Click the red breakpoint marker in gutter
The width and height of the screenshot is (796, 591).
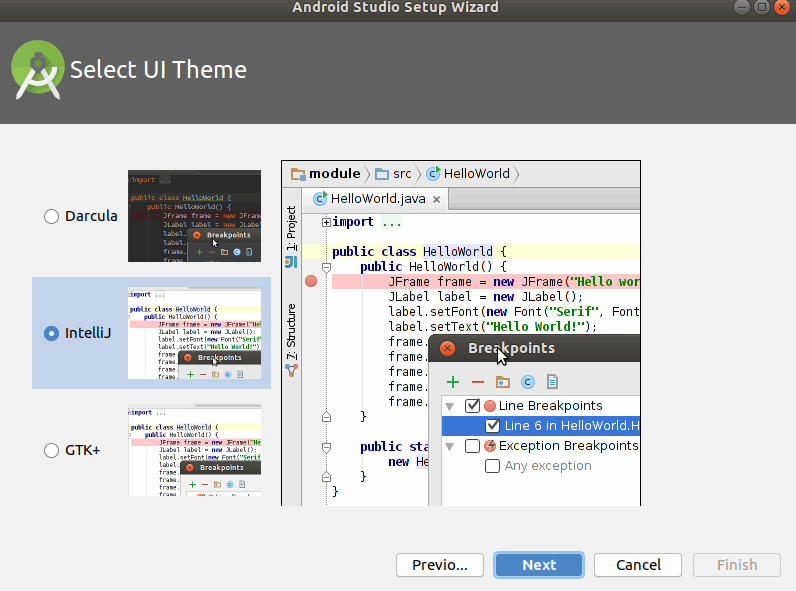(x=311, y=281)
